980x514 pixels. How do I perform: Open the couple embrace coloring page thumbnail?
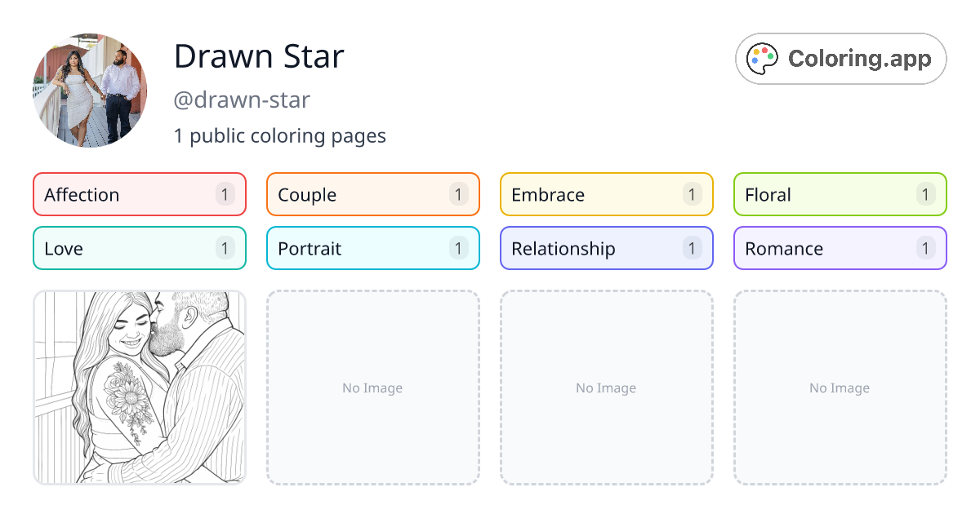click(x=140, y=388)
